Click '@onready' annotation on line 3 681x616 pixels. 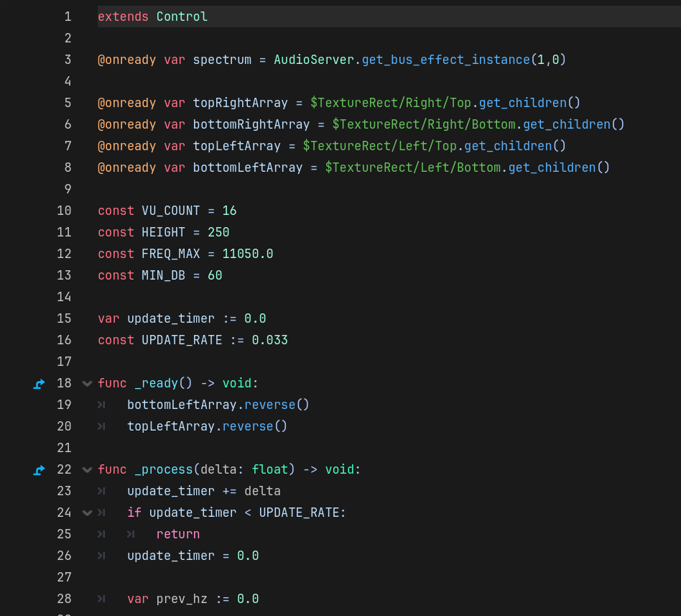pos(127,60)
